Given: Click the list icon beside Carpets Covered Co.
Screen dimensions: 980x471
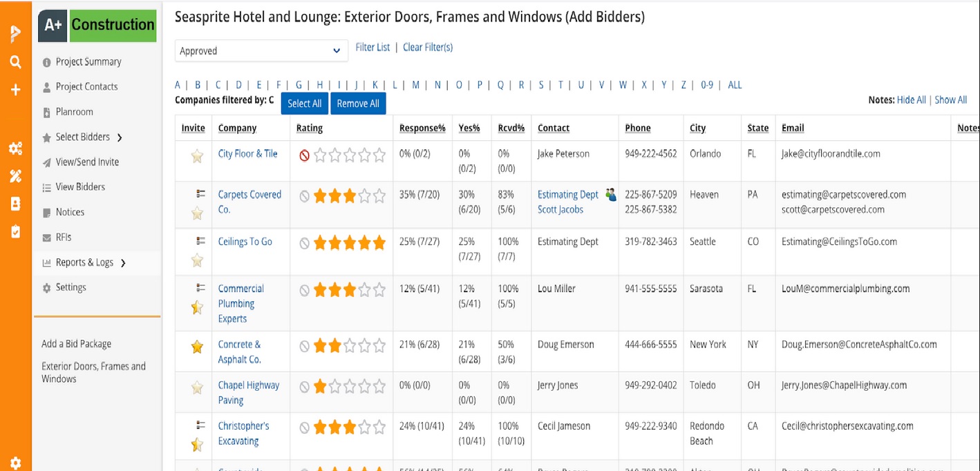Looking at the screenshot, I should [201, 194].
